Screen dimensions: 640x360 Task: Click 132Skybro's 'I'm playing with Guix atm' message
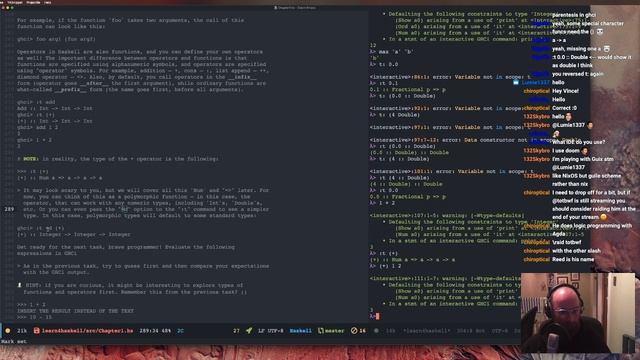(x=582, y=159)
